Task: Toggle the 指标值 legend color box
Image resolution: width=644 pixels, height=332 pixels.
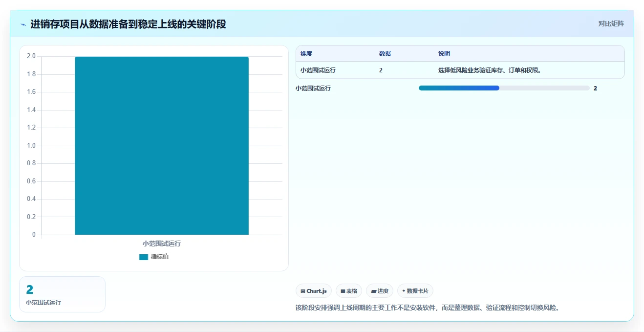Action: click(143, 257)
